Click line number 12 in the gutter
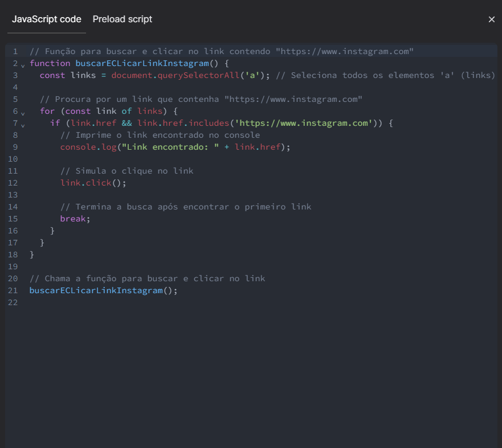 (13, 183)
